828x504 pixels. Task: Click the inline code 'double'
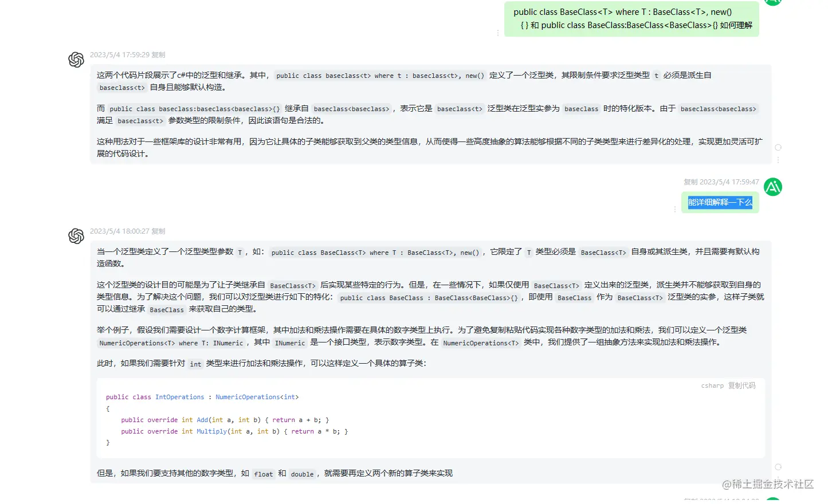[302, 474]
